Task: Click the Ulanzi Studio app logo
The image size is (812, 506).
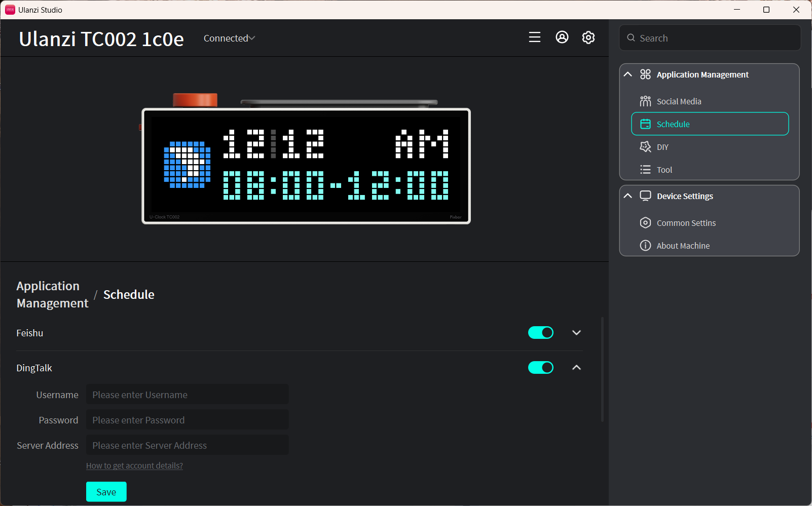Action: [x=10, y=10]
